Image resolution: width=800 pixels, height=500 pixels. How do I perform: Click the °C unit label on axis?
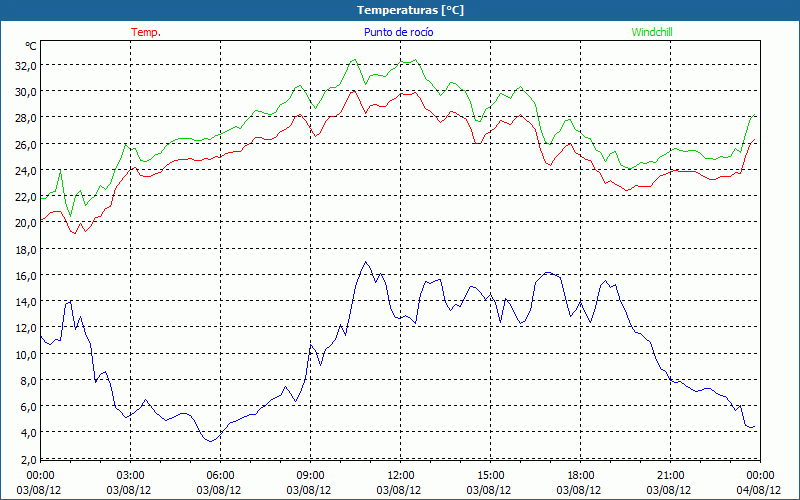31,46
